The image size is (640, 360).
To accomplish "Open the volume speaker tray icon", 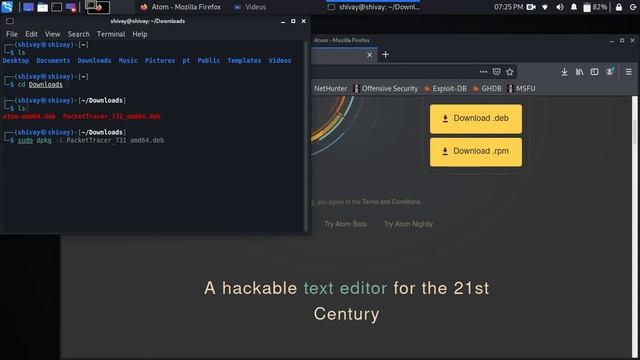I will [560, 7].
